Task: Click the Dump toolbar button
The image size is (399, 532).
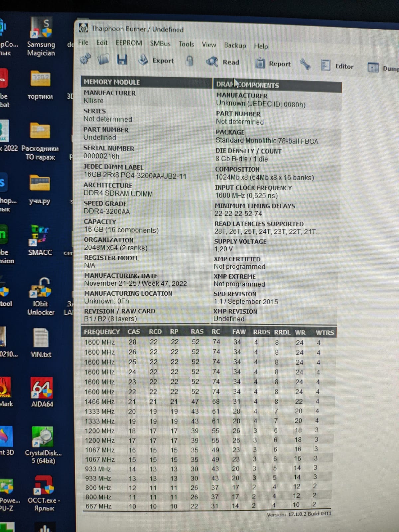Action: pyautogui.click(x=383, y=68)
